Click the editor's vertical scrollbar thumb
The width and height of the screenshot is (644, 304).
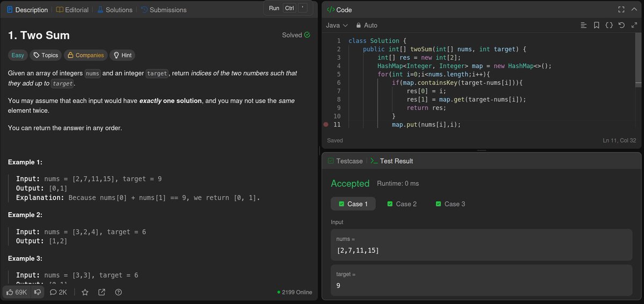638,59
